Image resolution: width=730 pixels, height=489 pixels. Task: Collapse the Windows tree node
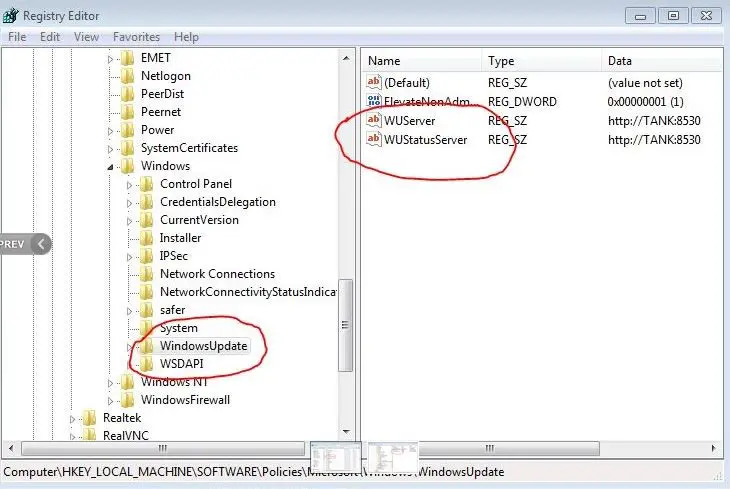click(x=110, y=167)
